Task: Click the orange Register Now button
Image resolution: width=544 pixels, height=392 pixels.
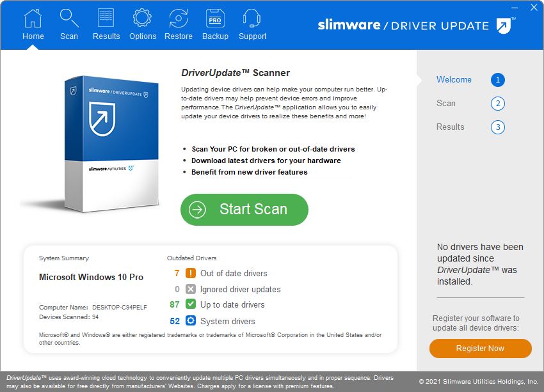Action: [480, 349]
